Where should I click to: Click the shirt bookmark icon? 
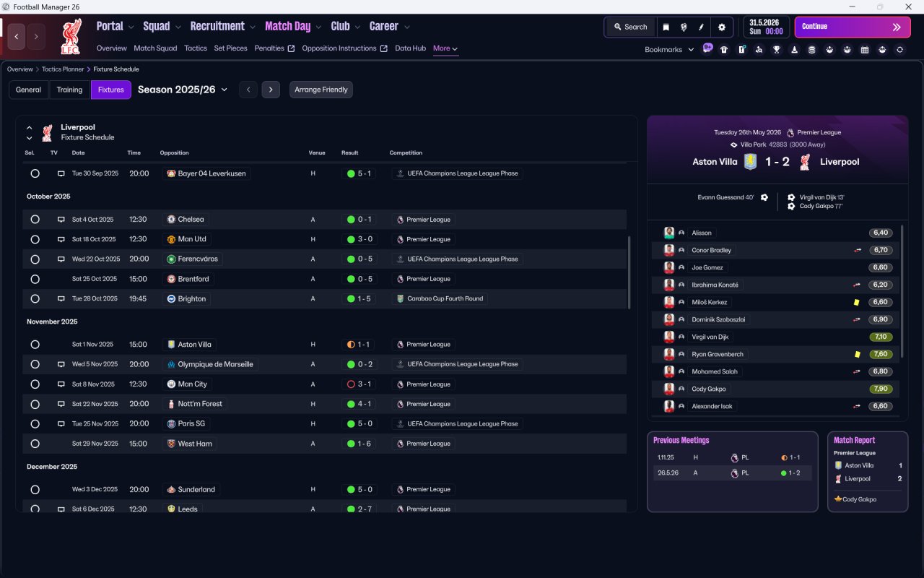(724, 50)
